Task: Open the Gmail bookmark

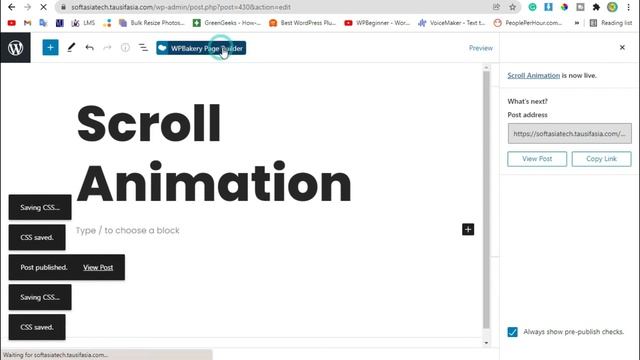Action: click(27, 23)
